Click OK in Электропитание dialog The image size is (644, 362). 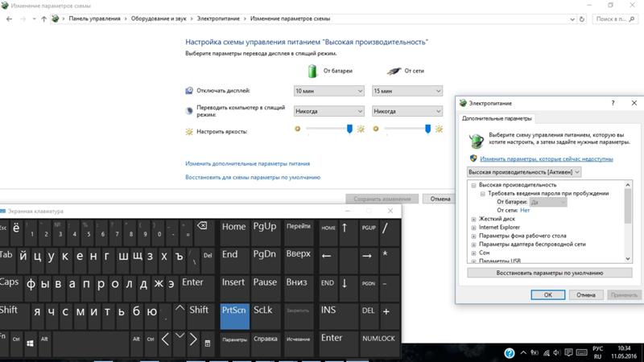(x=548, y=295)
